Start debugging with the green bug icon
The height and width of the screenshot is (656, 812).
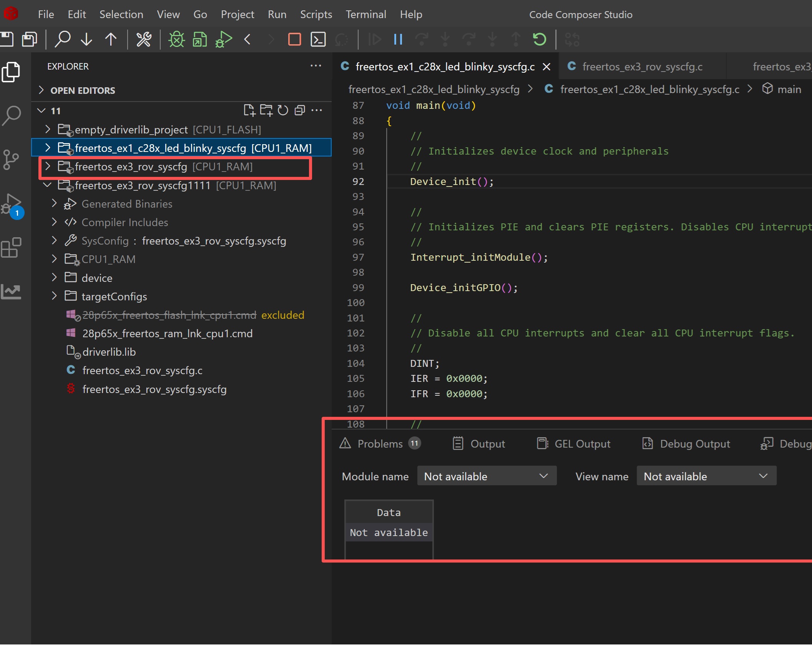[x=177, y=39]
